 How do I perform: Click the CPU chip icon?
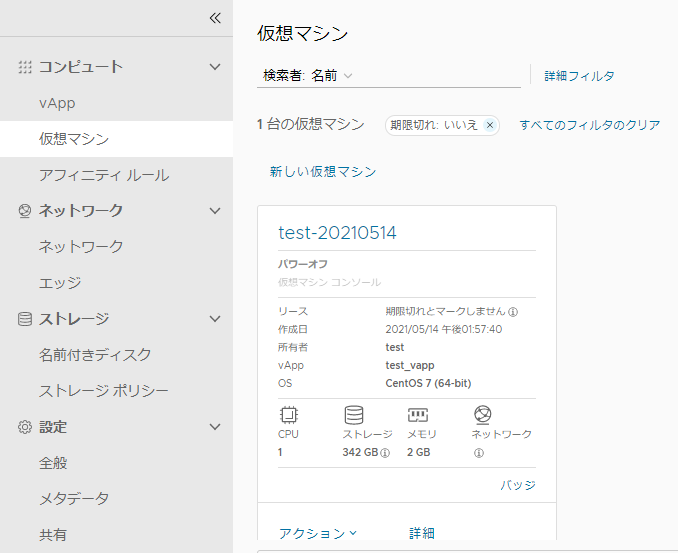click(x=289, y=415)
